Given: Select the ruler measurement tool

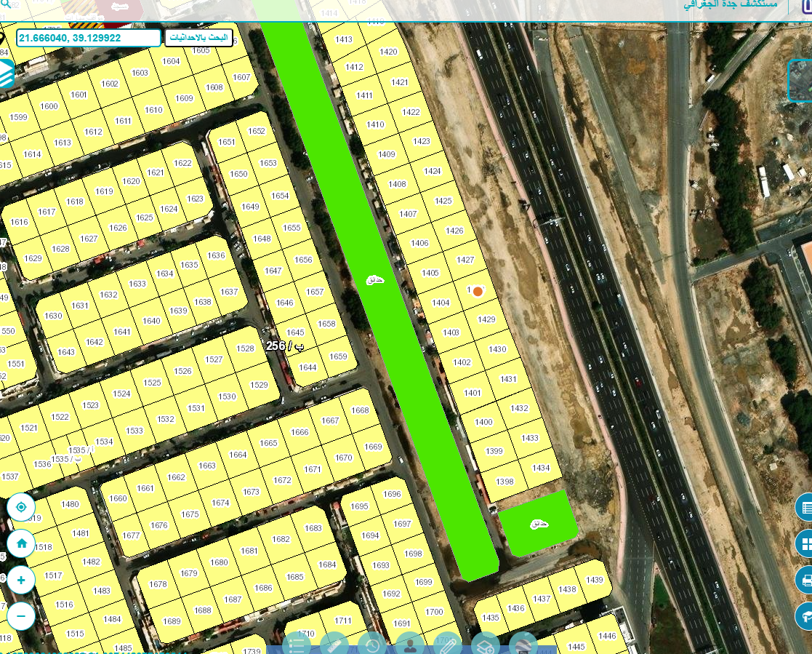Looking at the screenshot, I should click(334, 644).
